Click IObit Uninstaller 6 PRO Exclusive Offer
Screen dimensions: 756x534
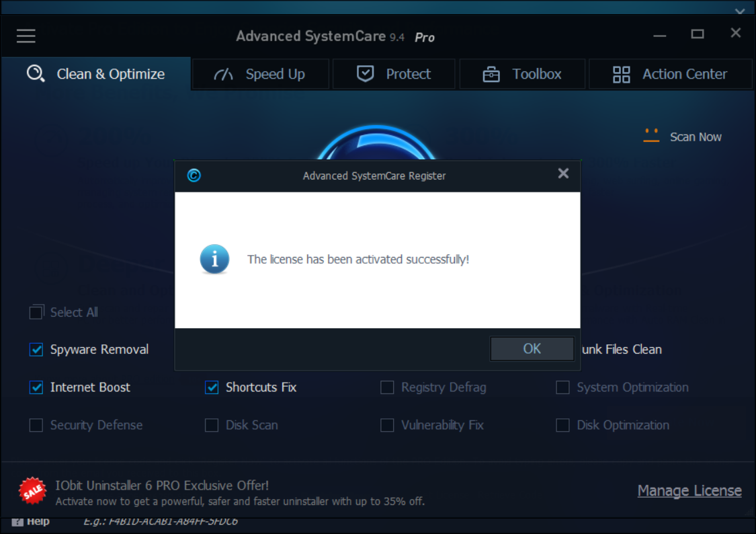click(x=162, y=486)
